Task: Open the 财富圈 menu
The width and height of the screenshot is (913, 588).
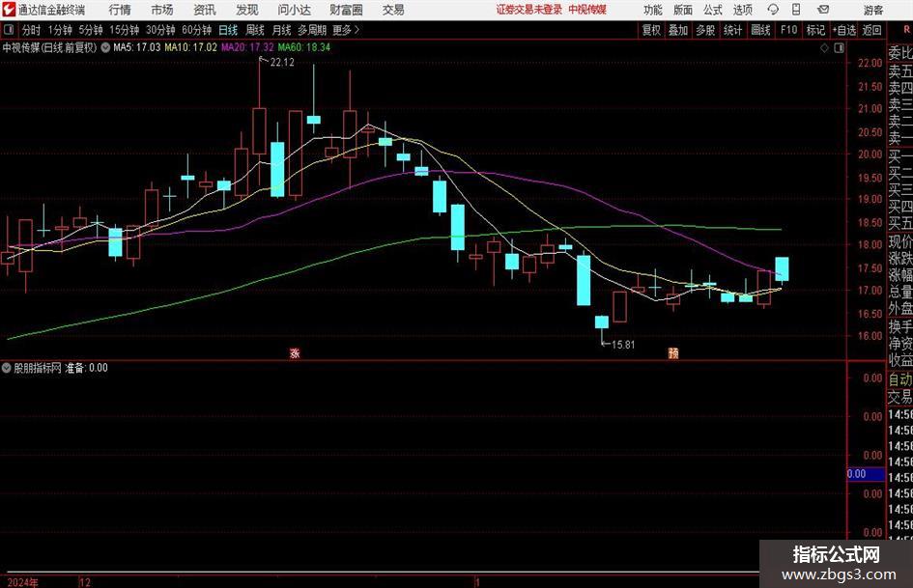Action: pos(346,10)
